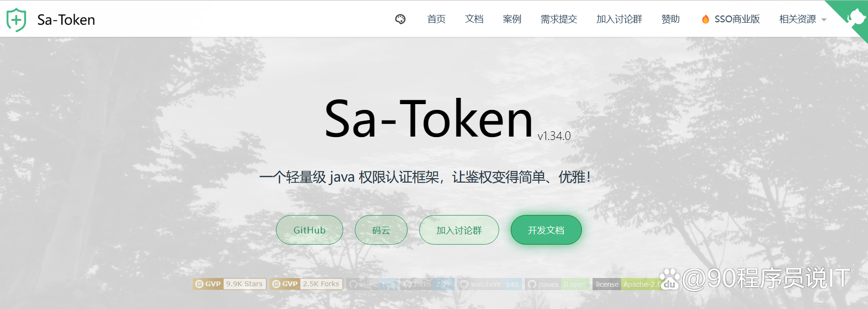Select 需求提交 in the navigation bar
The height and width of the screenshot is (309, 868).
point(559,19)
